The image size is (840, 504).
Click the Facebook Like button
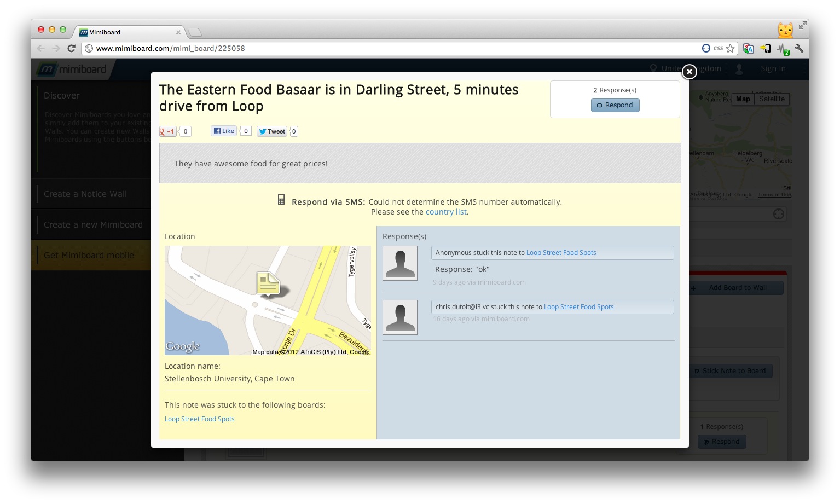click(x=224, y=131)
